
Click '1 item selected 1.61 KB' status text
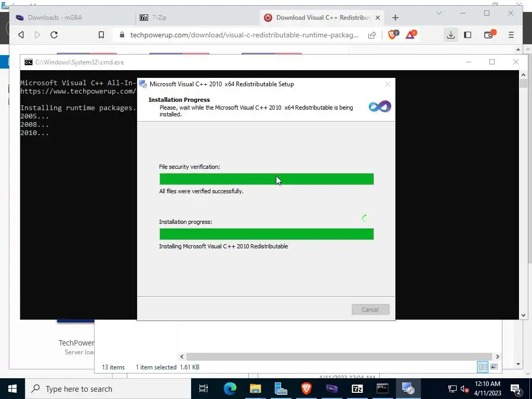click(168, 367)
